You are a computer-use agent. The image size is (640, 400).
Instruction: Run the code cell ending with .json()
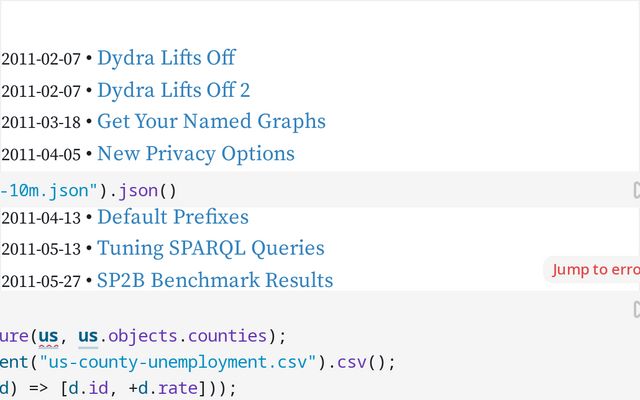pyautogui.click(x=636, y=190)
